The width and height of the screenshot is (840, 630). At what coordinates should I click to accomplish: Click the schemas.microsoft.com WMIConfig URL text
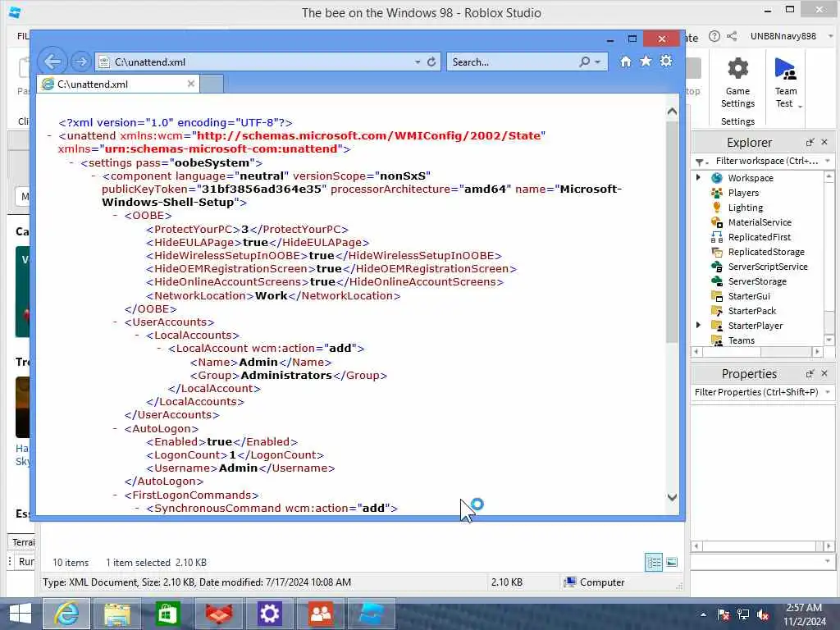(x=369, y=135)
